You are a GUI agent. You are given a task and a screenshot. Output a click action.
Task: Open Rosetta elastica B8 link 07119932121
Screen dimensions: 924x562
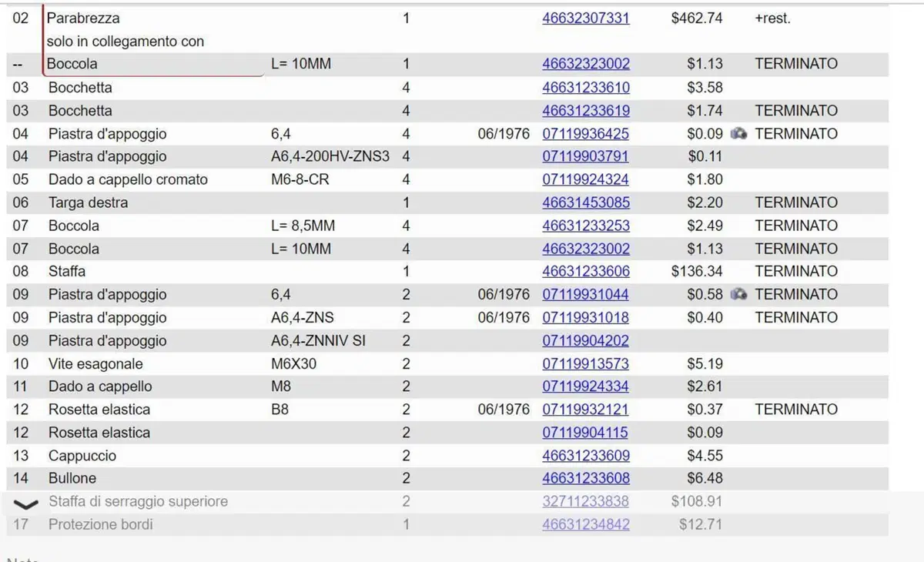tap(586, 410)
